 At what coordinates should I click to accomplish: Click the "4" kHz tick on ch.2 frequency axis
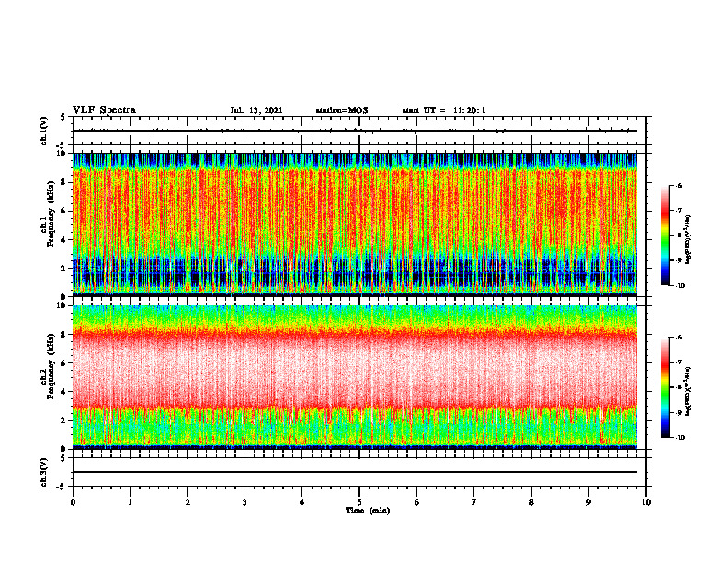coord(64,392)
